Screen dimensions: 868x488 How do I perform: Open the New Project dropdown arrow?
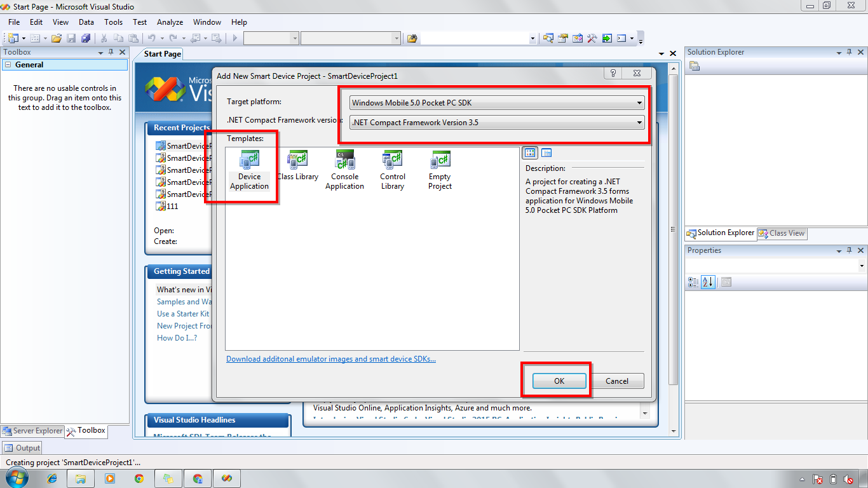coord(23,38)
